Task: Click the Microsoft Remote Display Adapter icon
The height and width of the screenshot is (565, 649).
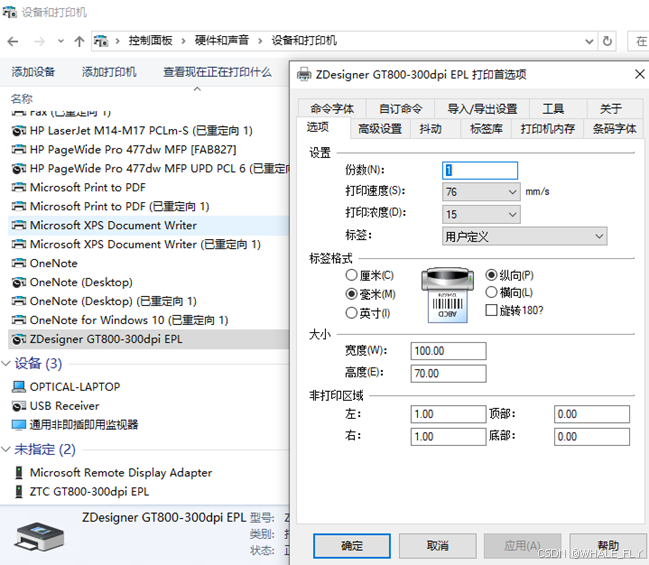Action: coord(19,473)
